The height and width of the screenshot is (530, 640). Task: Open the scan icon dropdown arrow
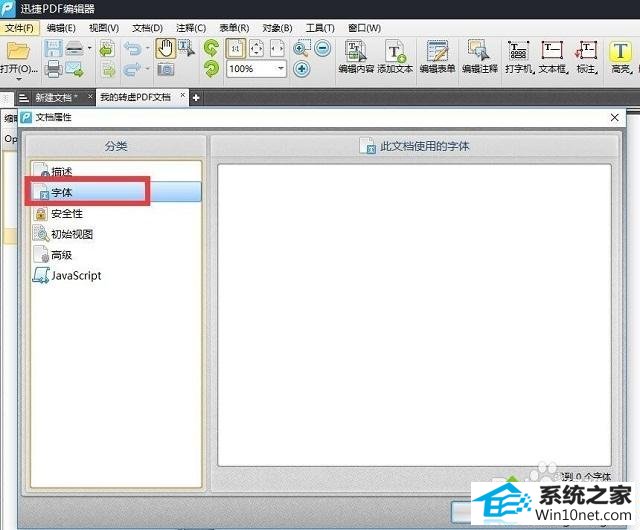pyautogui.click(x=89, y=48)
